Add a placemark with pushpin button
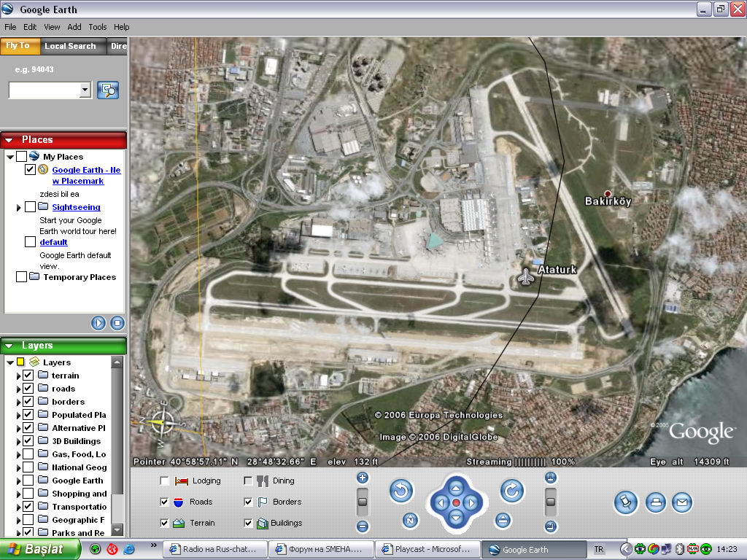 click(x=625, y=502)
